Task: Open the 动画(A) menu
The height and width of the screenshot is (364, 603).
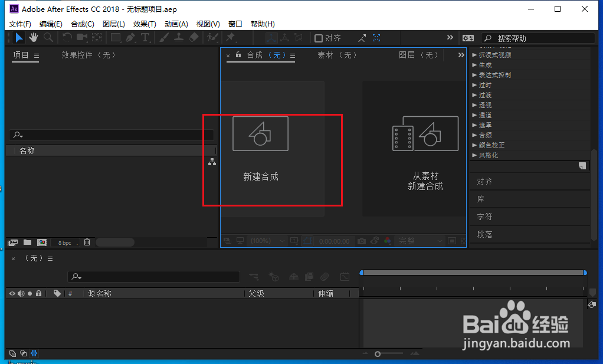Action: click(x=176, y=24)
